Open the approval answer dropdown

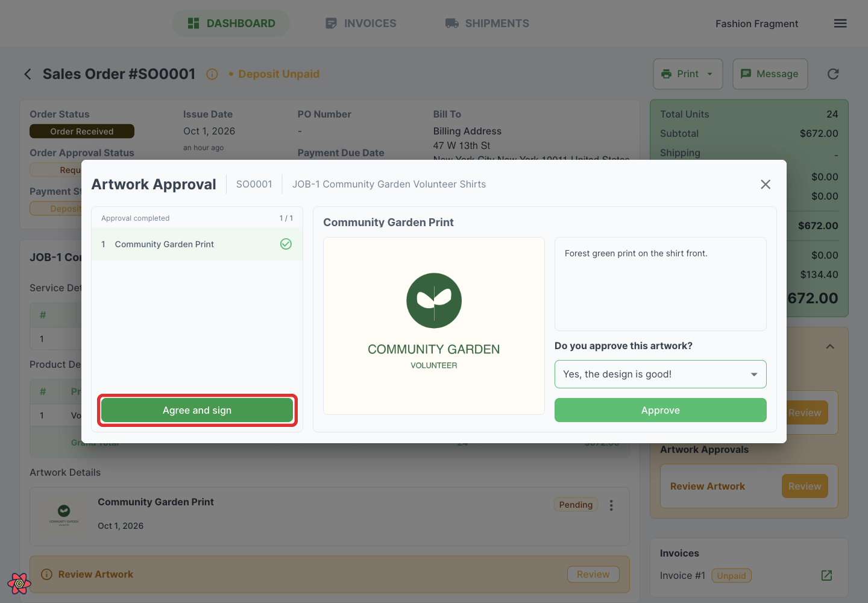pos(661,374)
